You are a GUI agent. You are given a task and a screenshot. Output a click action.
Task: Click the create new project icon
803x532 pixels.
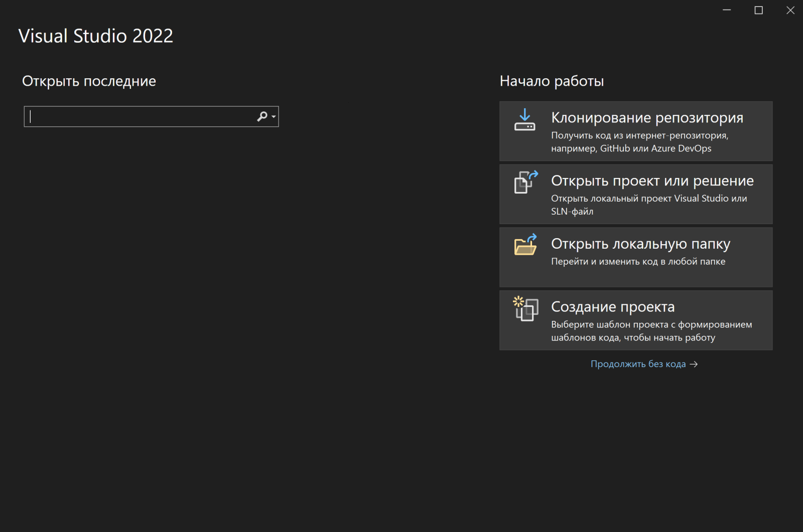[525, 308]
